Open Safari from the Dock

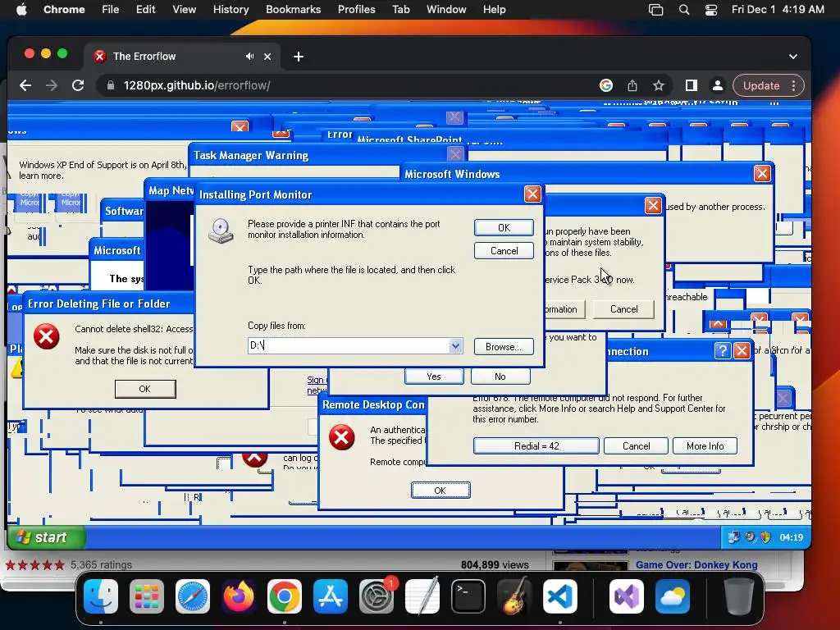click(x=193, y=596)
